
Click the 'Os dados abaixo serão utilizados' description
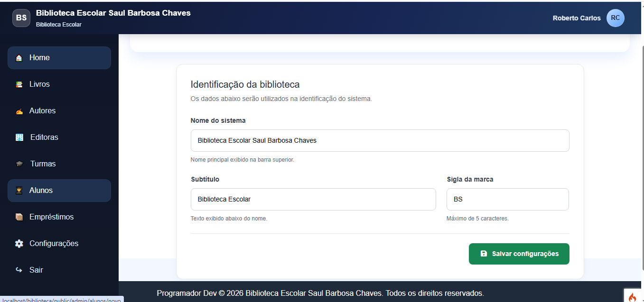[x=281, y=99]
